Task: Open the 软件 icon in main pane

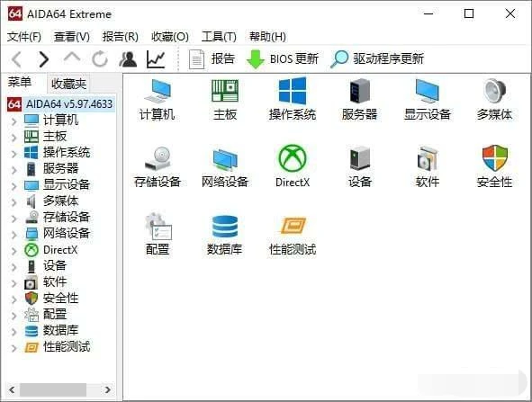Action: pos(428,158)
